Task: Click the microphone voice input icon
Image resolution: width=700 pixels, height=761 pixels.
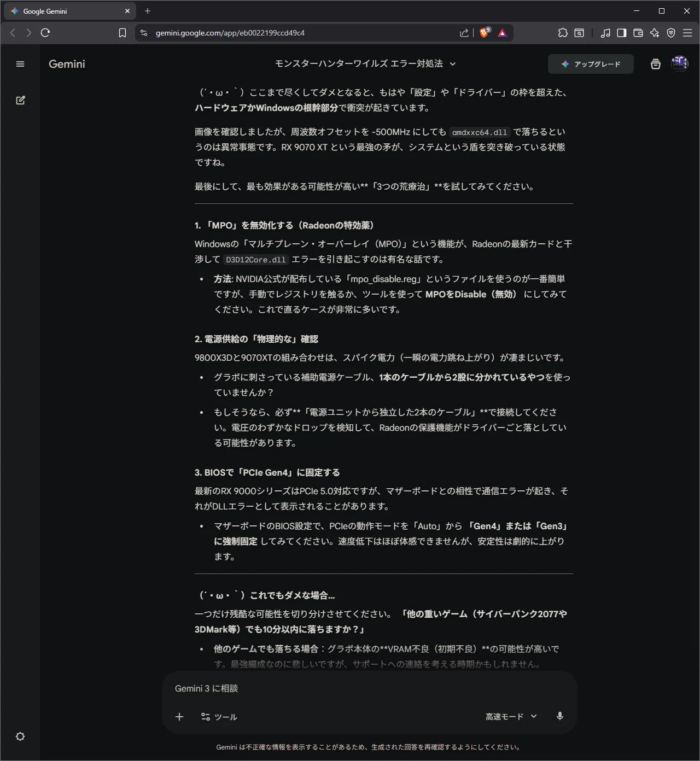Action: pyautogui.click(x=559, y=716)
